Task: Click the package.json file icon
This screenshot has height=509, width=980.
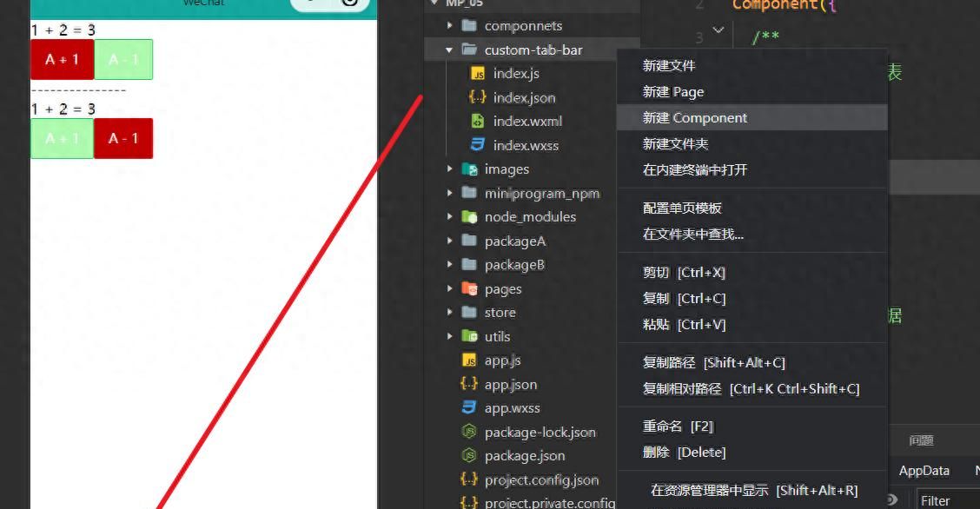Action: (468, 455)
